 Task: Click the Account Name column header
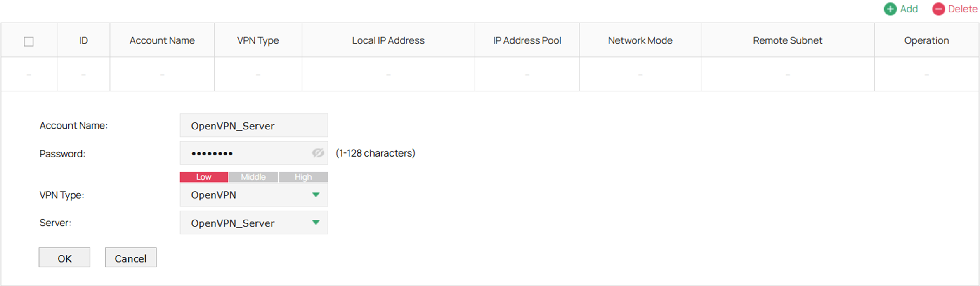click(162, 40)
